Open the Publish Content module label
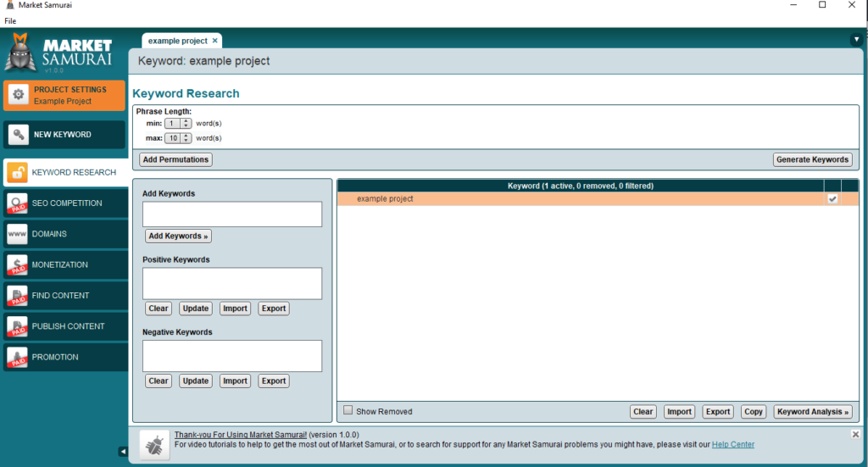The height and width of the screenshot is (467, 868). (x=68, y=326)
